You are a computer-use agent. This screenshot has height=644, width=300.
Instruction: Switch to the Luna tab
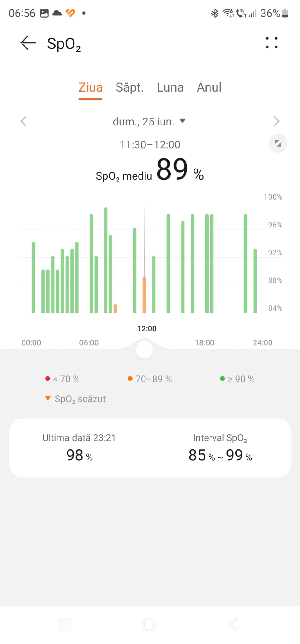(170, 87)
